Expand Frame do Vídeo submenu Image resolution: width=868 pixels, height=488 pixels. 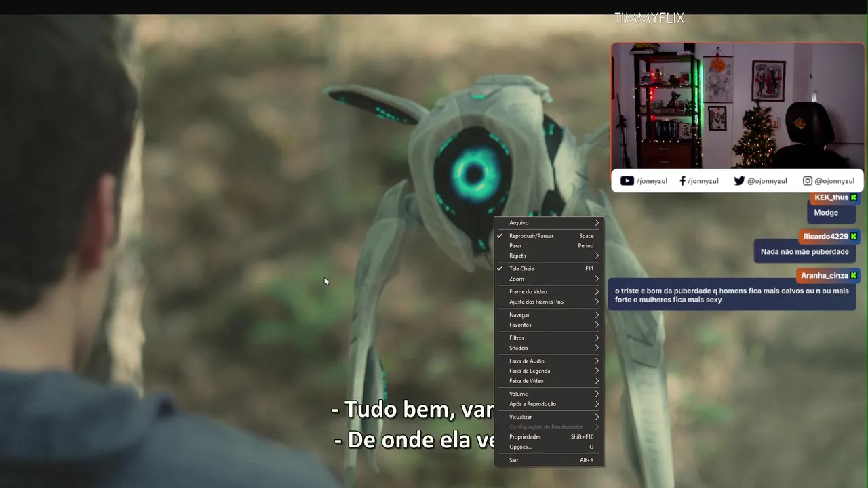(549, 292)
